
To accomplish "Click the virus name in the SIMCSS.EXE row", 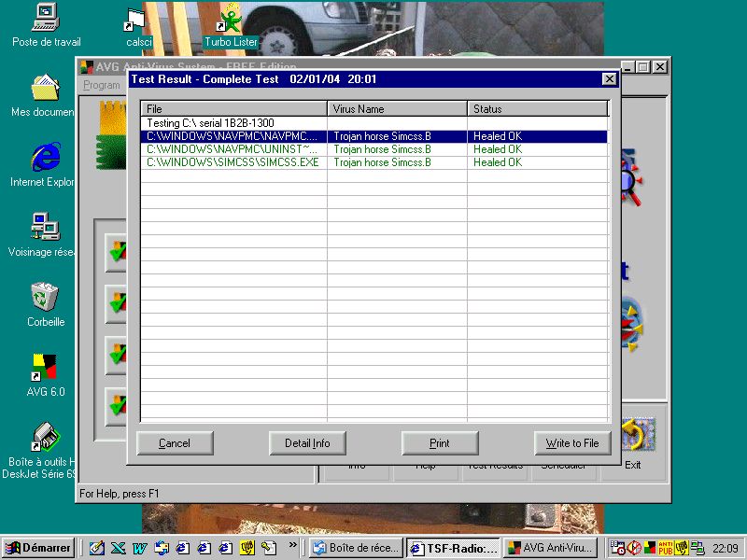I will (x=383, y=162).
